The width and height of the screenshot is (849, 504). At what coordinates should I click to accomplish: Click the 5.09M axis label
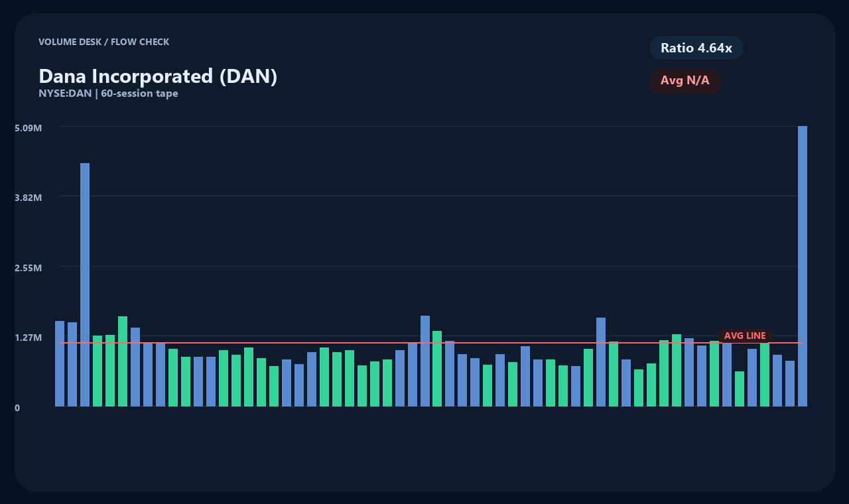pyautogui.click(x=29, y=127)
